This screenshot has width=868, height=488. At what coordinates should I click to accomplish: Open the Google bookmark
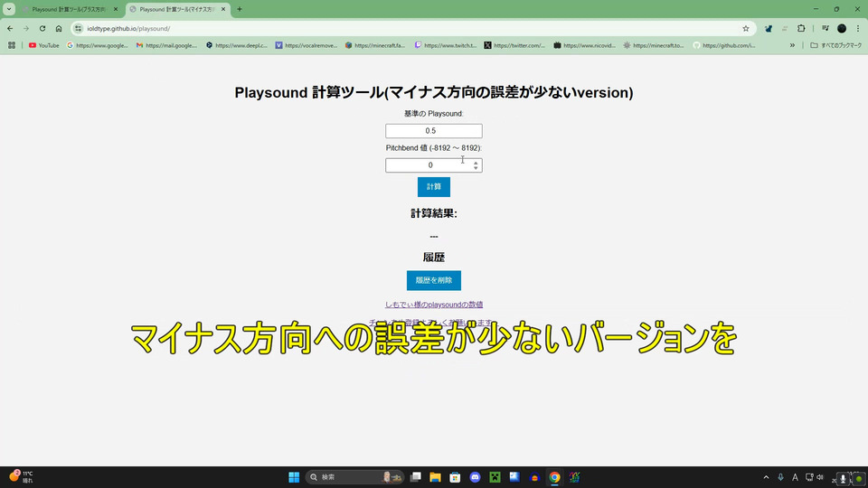[98, 45]
